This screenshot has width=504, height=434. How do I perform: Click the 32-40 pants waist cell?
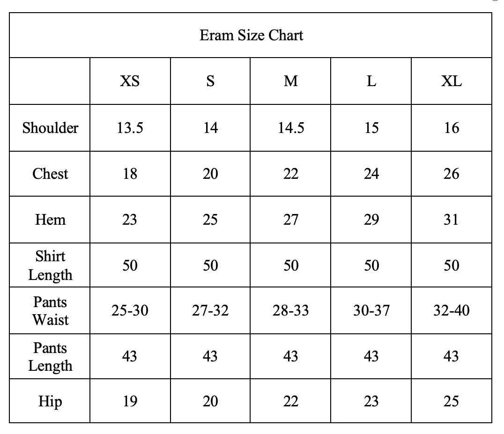[451, 310]
